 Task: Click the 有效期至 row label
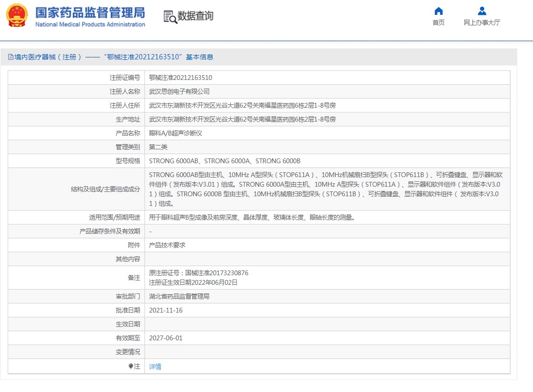click(128, 338)
